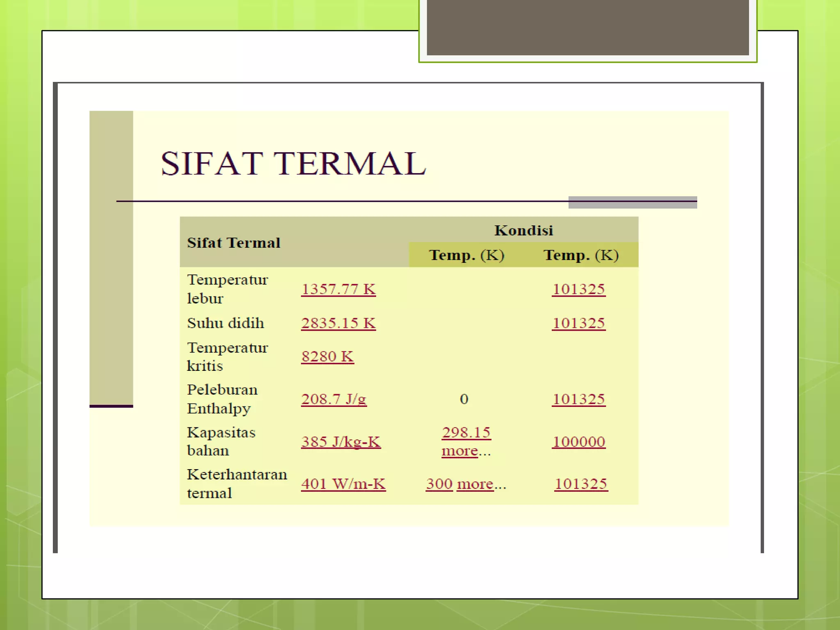Select the SIFAT TERMAL slide title
The height and width of the screenshot is (630, 840).
[293, 163]
